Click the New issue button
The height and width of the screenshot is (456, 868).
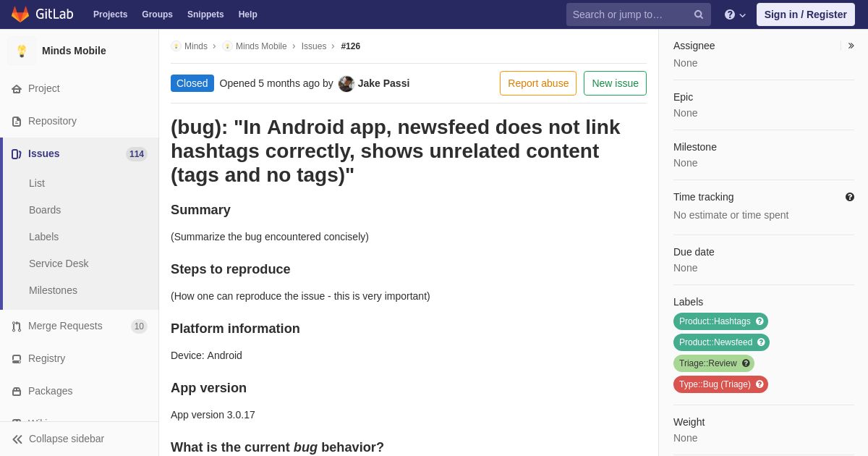(x=615, y=83)
